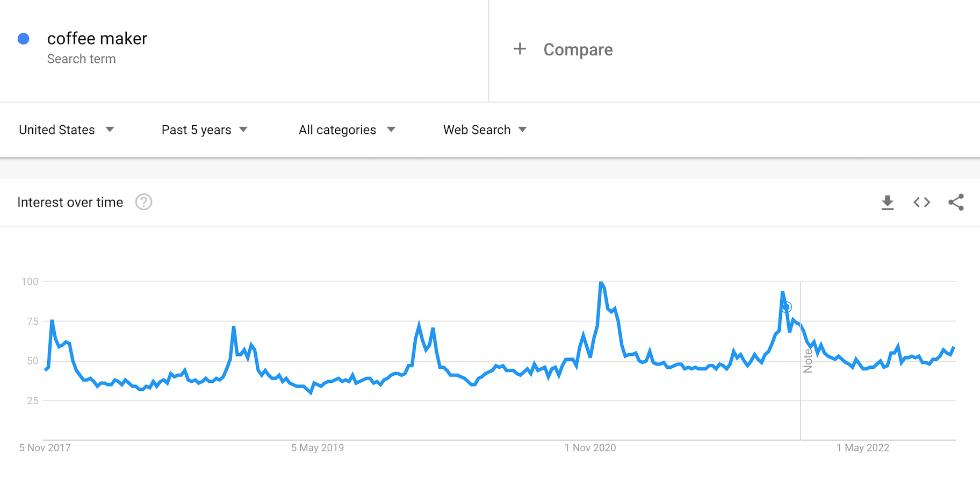Click the Interest over time heading
Viewport: 980px width, 479px height.
pos(70,202)
